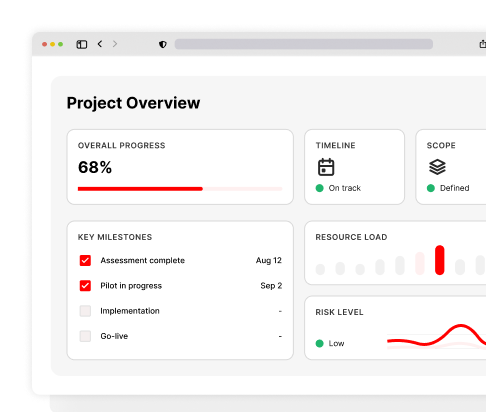486x412 pixels.
Task: Click the browser address bar
Action: tap(304, 44)
